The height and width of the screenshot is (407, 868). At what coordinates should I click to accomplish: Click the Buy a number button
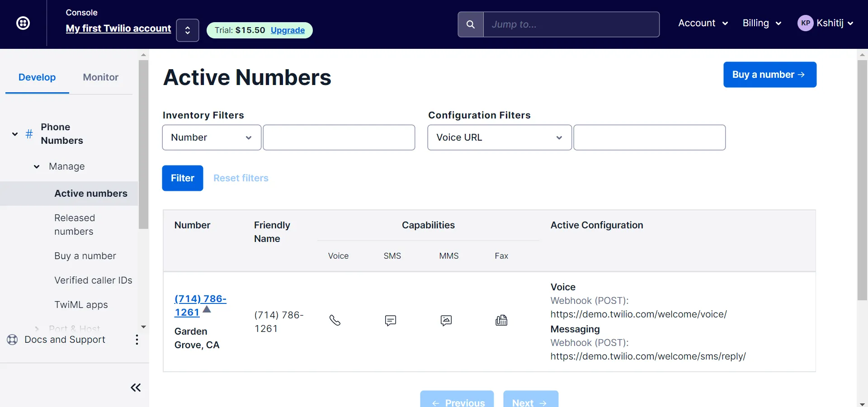[770, 75]
